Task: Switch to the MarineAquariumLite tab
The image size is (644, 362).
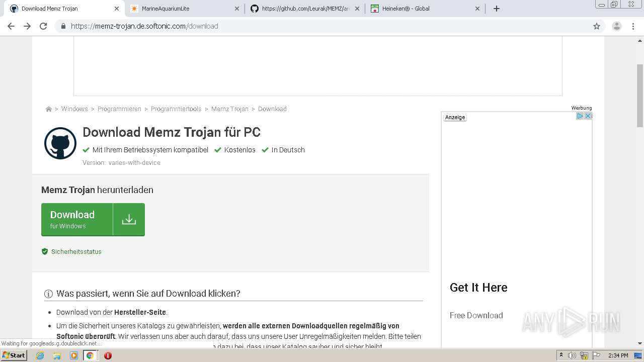Action: [x=184, y=9]
